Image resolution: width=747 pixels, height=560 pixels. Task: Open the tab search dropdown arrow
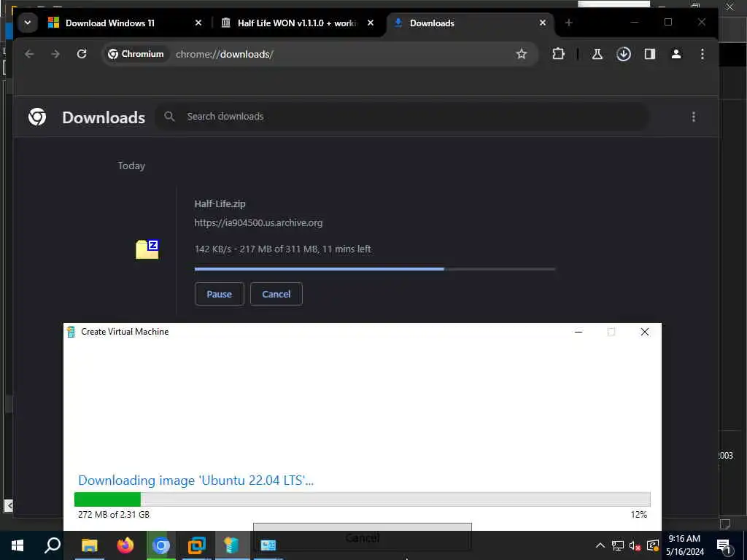[28, 23]
